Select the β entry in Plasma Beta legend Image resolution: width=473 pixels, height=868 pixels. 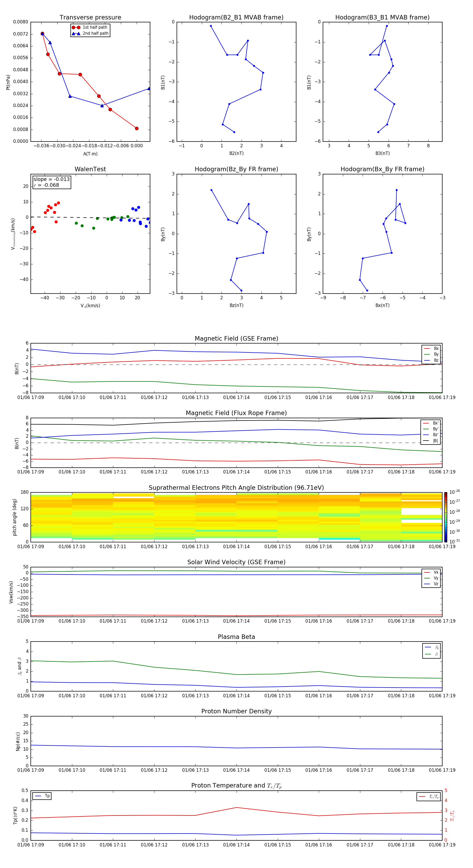(x=431, y=654)
